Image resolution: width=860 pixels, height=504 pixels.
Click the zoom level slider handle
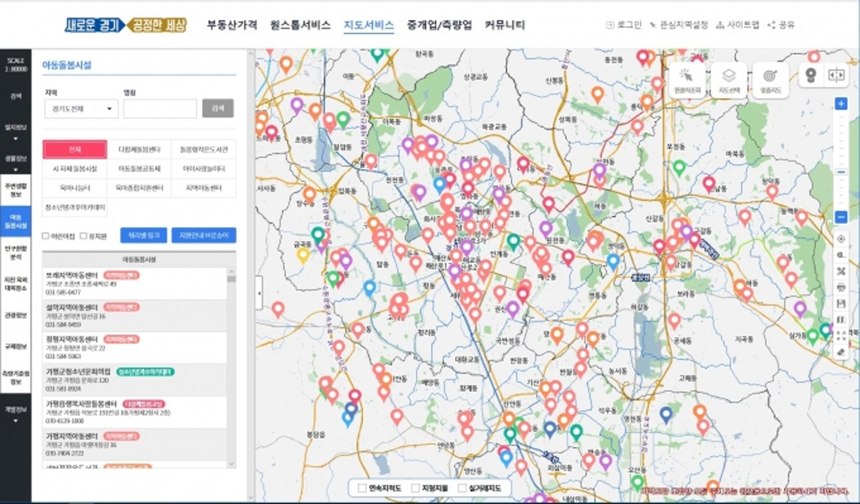pos(841,172)
